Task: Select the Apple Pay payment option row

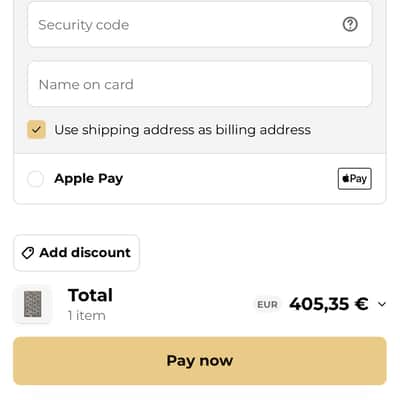Action: [x=200, y=179]
